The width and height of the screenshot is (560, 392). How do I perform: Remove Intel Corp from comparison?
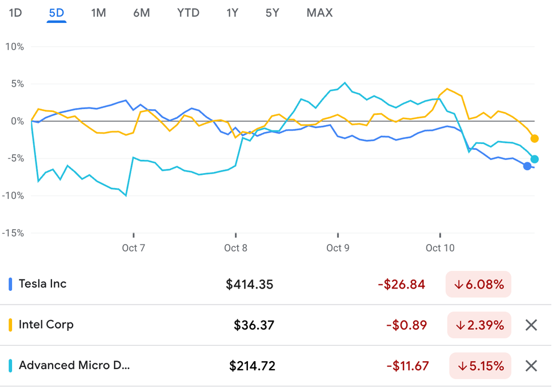point(531,325)
